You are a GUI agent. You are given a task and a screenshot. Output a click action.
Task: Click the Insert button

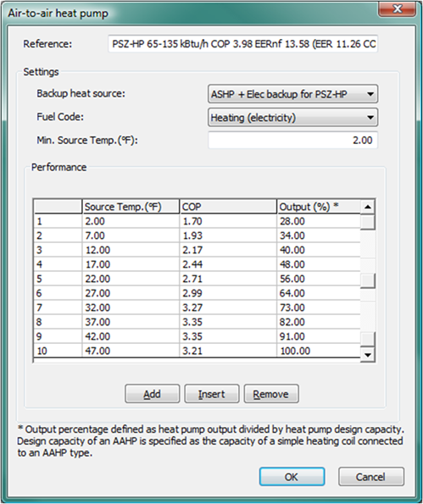pyautogui.click(x=212, y=394)
